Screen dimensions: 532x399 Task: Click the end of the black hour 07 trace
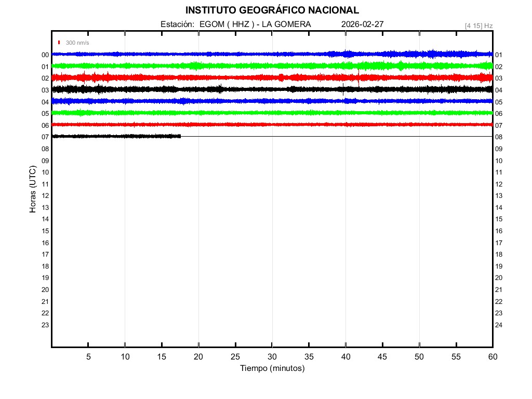coord(180,136)
